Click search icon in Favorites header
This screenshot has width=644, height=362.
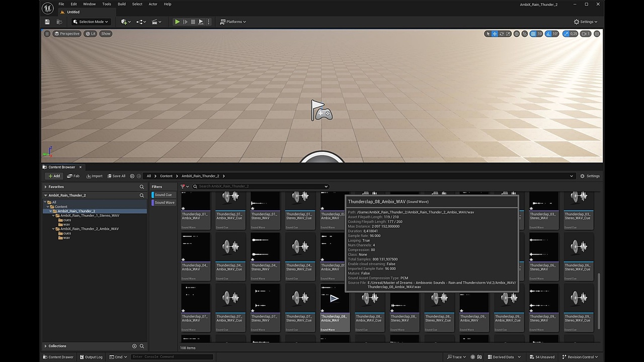142,187
